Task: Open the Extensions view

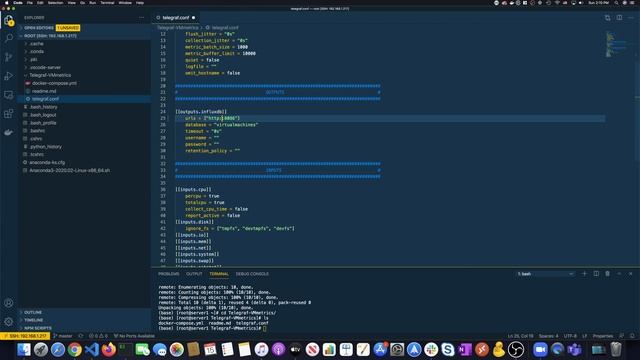Action: 9,113
